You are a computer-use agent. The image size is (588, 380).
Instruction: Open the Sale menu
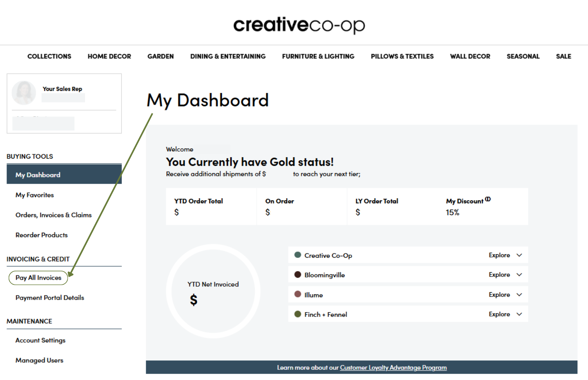563,56
